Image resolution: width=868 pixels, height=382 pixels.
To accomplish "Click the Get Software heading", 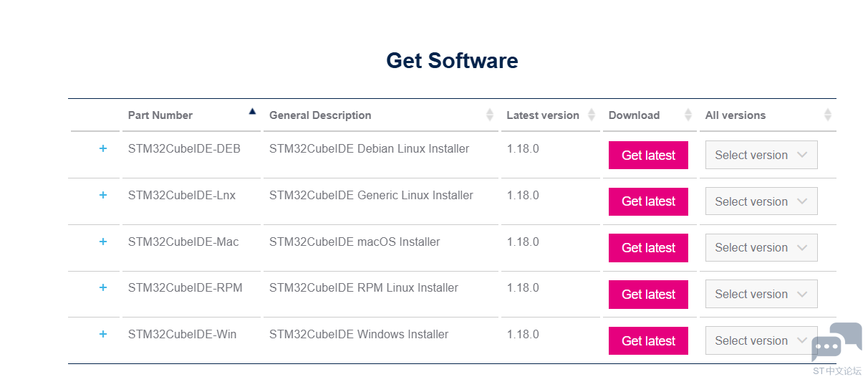I will click(x=452, y=60).
